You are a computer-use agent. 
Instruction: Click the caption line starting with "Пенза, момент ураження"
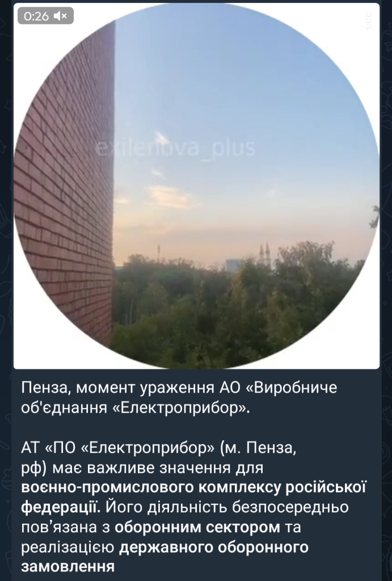(x=179, y=388)
